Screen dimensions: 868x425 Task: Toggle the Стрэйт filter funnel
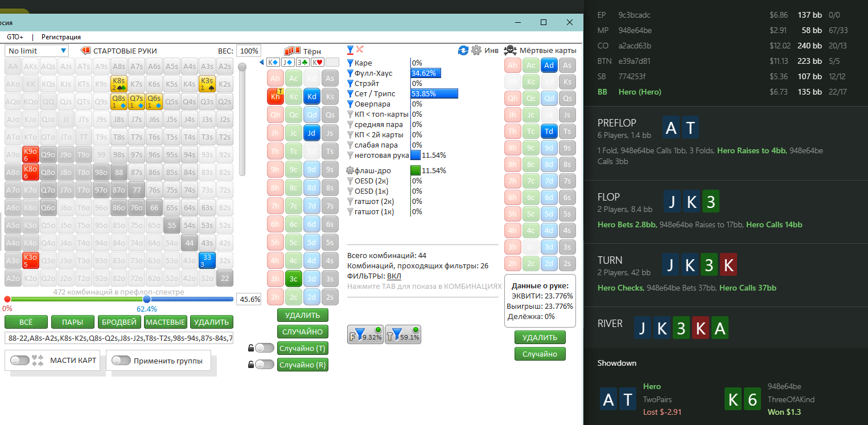pos(351,83)
